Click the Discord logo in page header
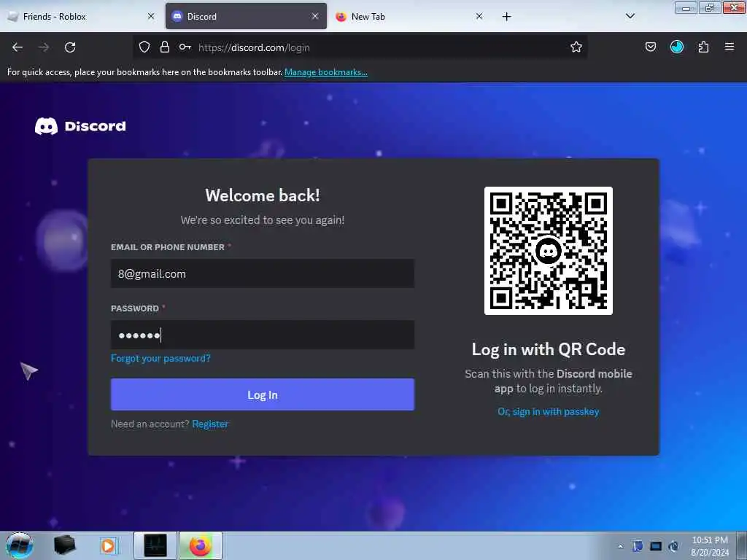Screen dimensions: 747x560 (80, 126)
